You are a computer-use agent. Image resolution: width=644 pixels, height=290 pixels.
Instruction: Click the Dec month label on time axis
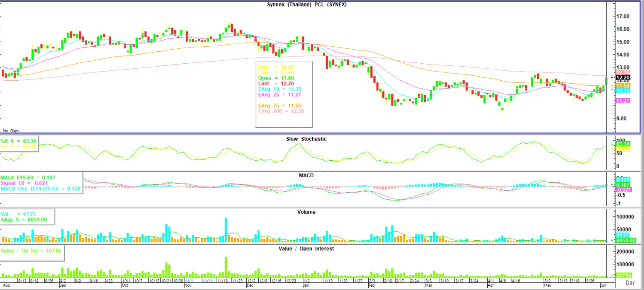coord(250,285)
